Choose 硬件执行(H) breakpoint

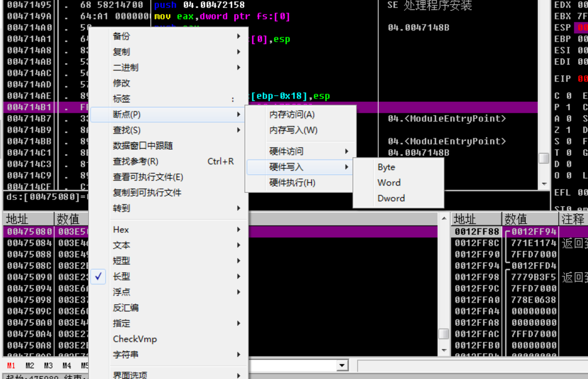300,183
